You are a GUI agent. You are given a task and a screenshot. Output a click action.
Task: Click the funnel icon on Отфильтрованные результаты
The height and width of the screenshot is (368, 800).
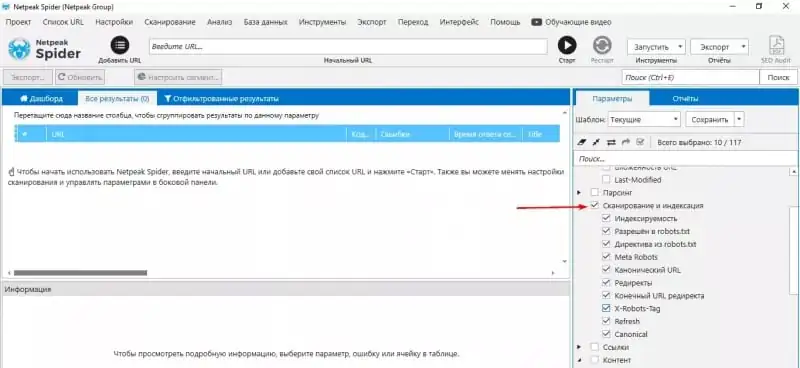167,99
